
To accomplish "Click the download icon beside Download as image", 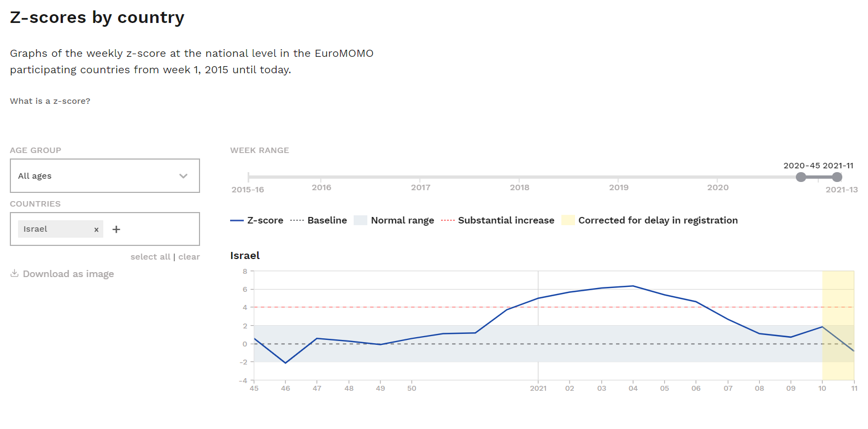I will coord(15,273).
